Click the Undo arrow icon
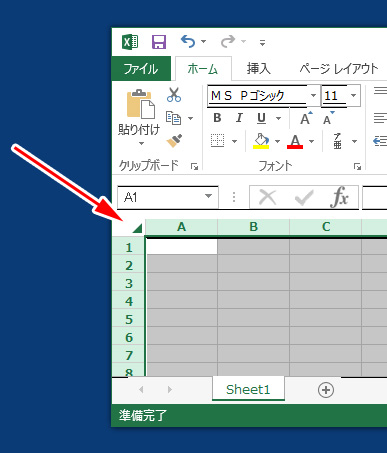 pos(188,41)
